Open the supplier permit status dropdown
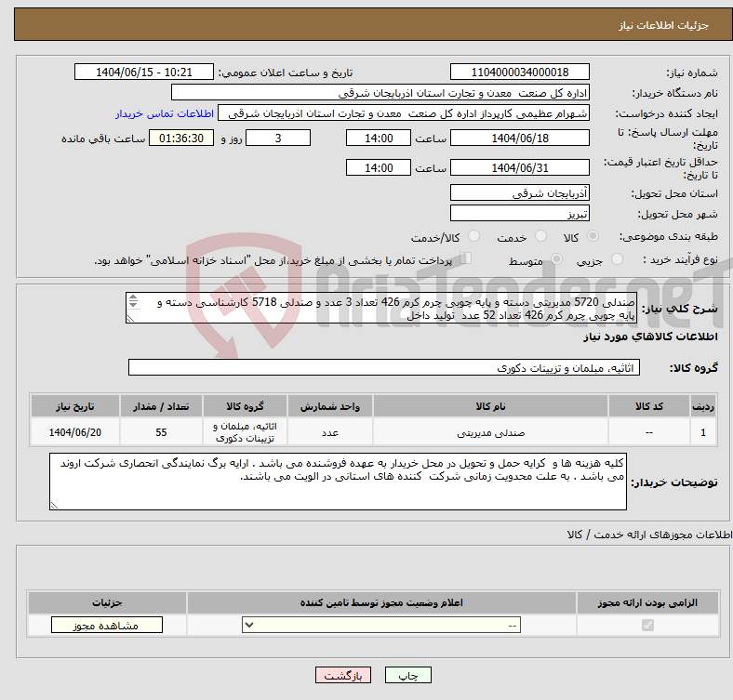The image size is (733, 700). [x=381, y=626]
